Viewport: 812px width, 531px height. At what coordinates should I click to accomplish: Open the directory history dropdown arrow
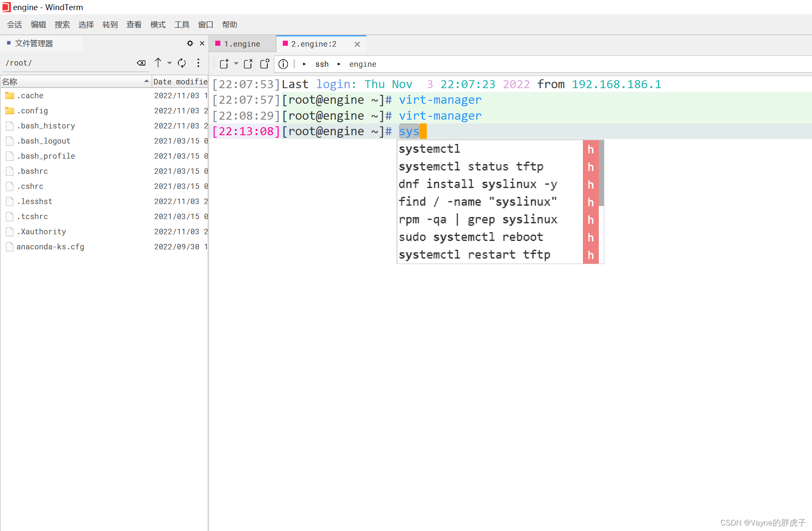point(170,63)
